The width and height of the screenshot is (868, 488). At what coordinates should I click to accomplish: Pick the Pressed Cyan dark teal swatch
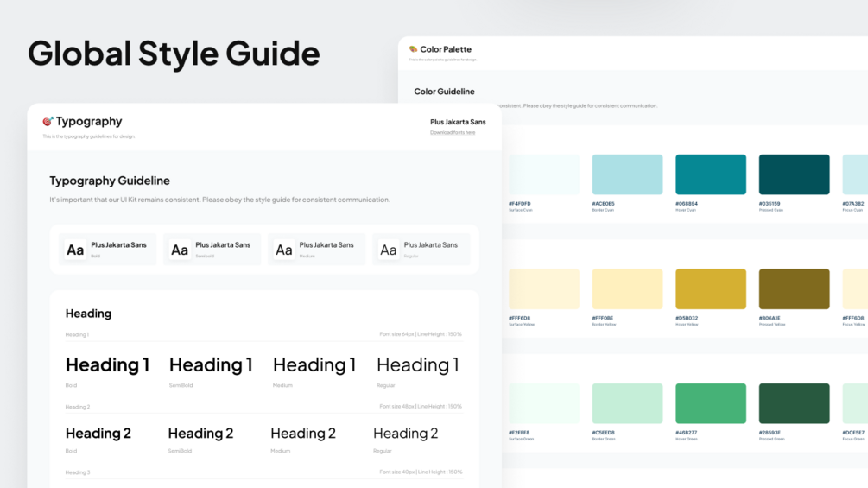[795, 174]
